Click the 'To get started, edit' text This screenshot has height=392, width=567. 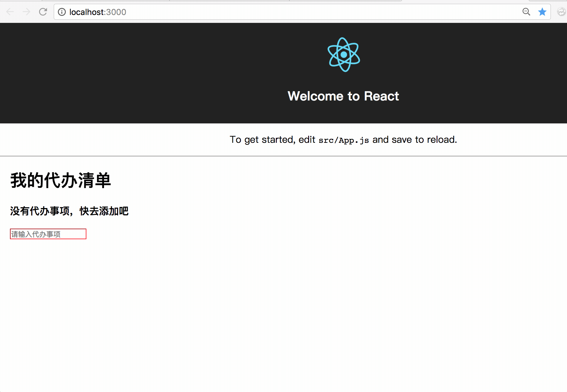pos(272,140)
